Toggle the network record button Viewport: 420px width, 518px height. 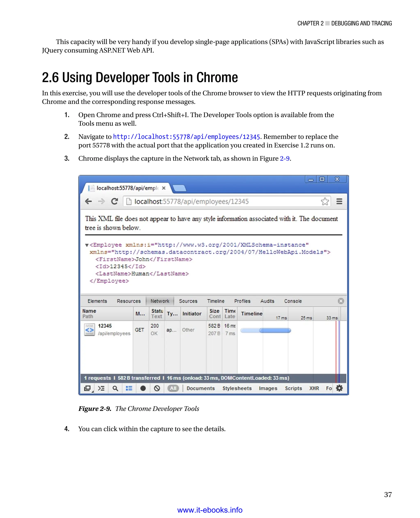[143, 388]
